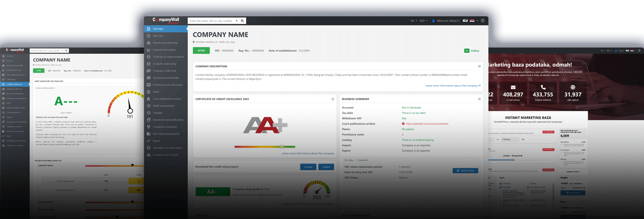
Task: Click the Financial information chart icon
Action: point(148,50)
